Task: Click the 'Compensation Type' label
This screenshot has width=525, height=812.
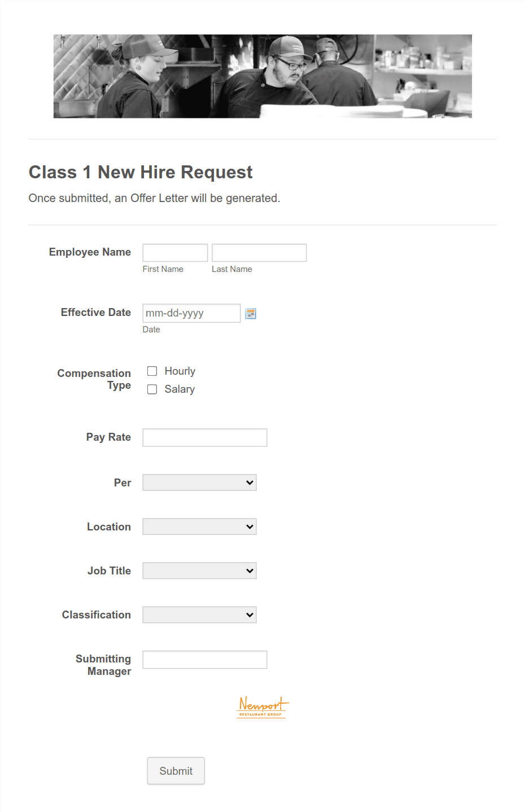Action: click(94, 379)
